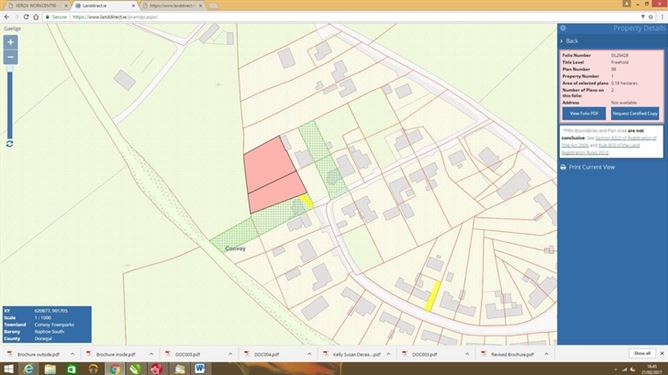This screenshot has width=668, height=375.
Task: Open Word from taskbar
Action: 199,369
